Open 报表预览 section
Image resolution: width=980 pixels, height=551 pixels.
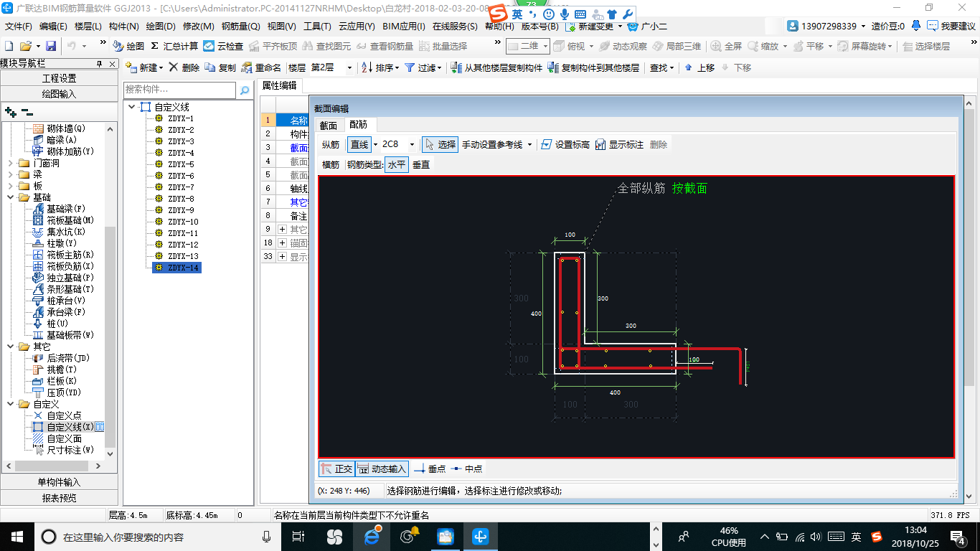pos(60,497)
